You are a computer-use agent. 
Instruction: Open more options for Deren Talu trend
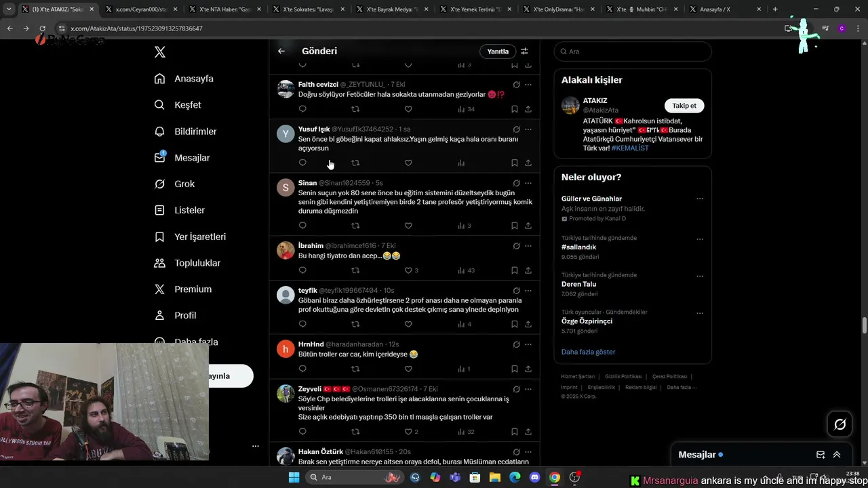click(700, 277)
